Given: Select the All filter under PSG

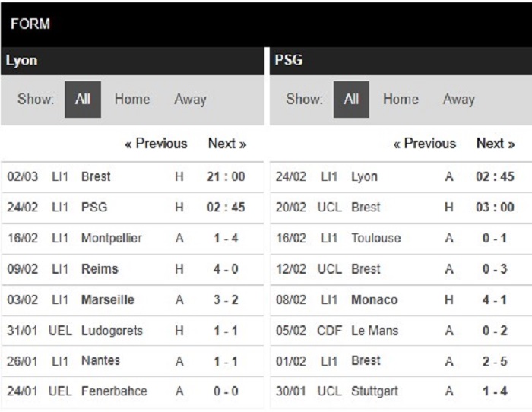Looking at the screenshot, I should pyautogui.click(x=351, y=100).
